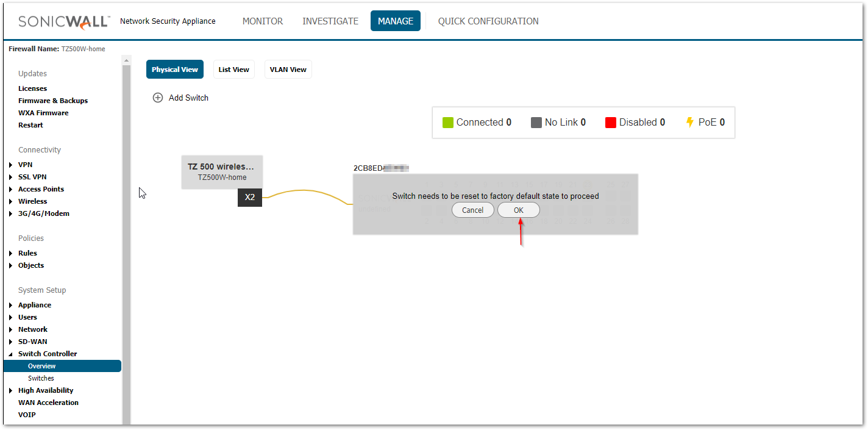Click the SonicWall logo
Viewport: 868px width, 430px height.
coord(64,21)
